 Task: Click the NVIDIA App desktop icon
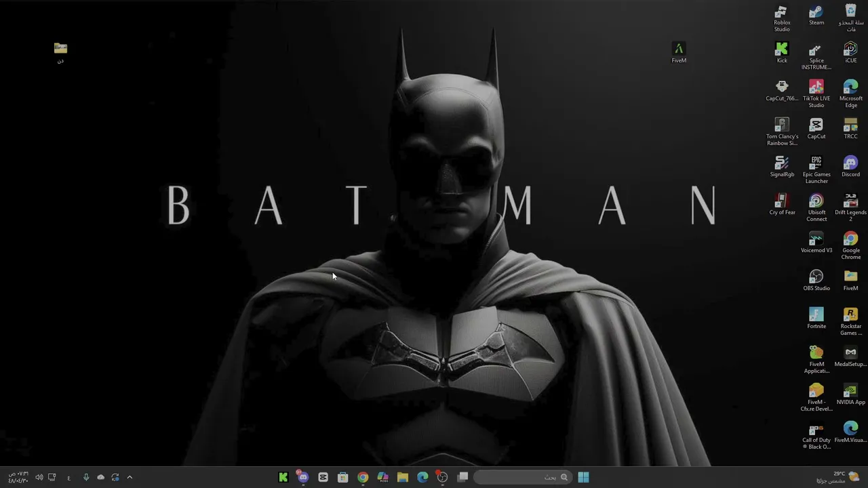pos(850,394)
